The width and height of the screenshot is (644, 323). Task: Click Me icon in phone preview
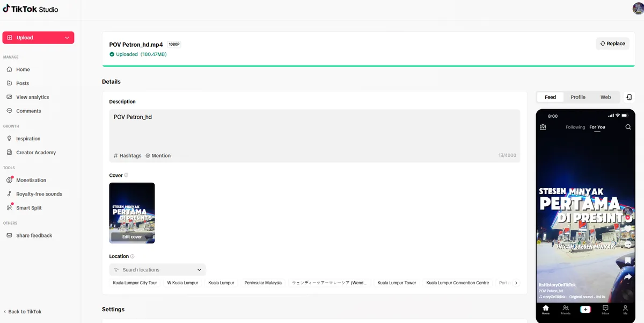(625, 310)
